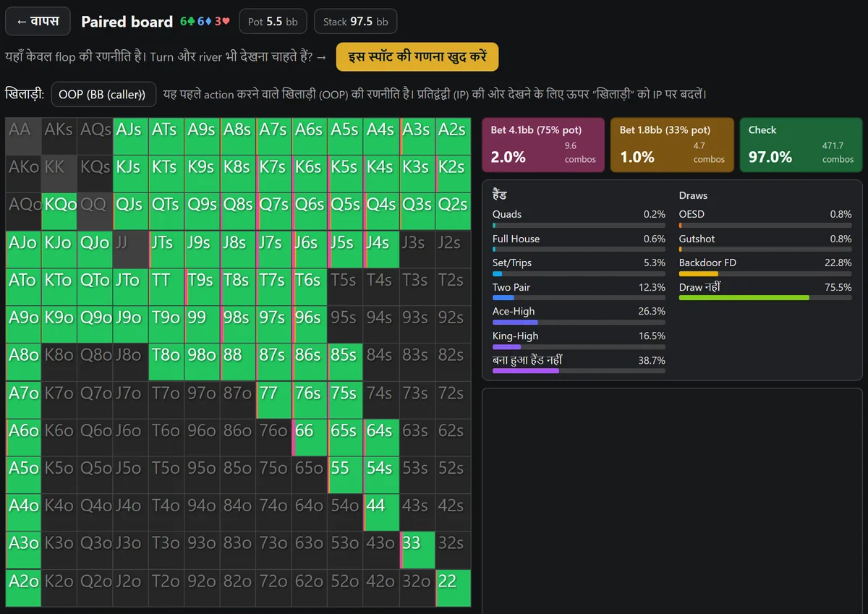868x614 pixels.
Task: Click the Backdoor FD 22.8% row
Action: click(x=765, y=267)
